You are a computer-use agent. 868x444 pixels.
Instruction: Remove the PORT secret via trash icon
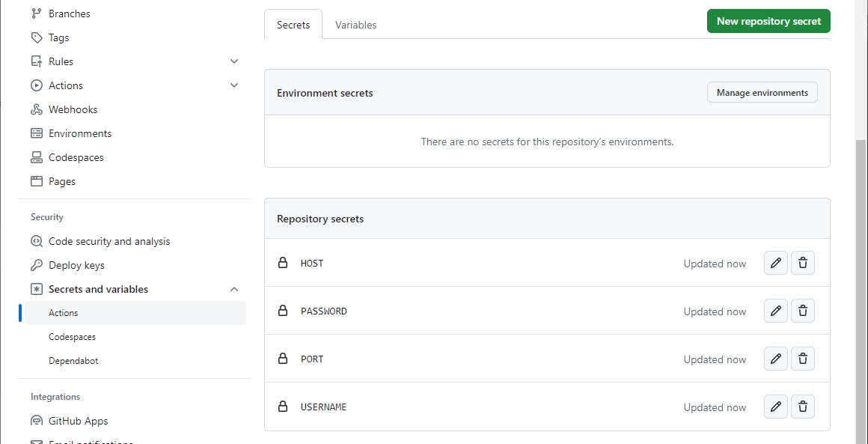coord(803,359)
